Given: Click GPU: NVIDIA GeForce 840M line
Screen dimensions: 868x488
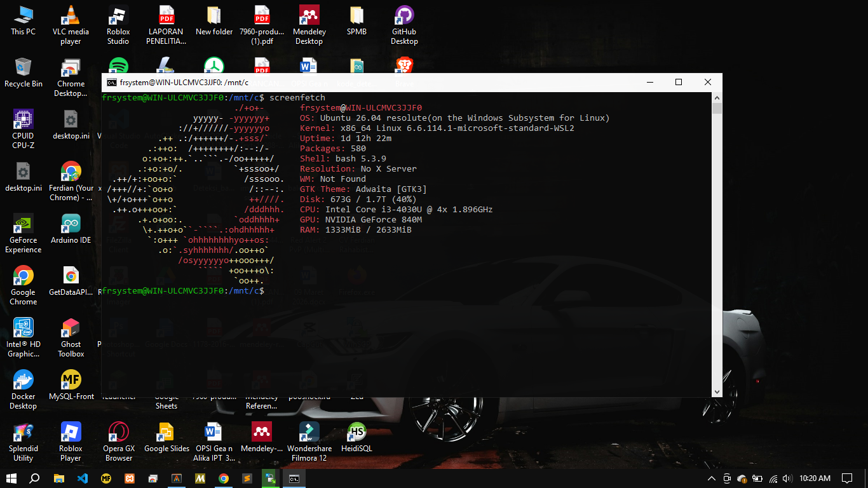Looking at the screenshot, I should (x=361, y=219).
